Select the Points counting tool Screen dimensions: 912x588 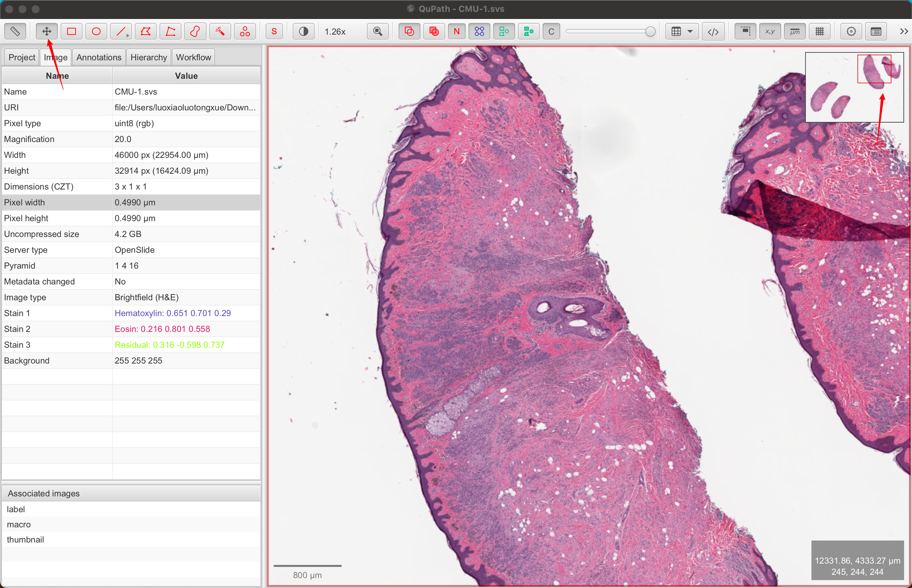(245, 31)
